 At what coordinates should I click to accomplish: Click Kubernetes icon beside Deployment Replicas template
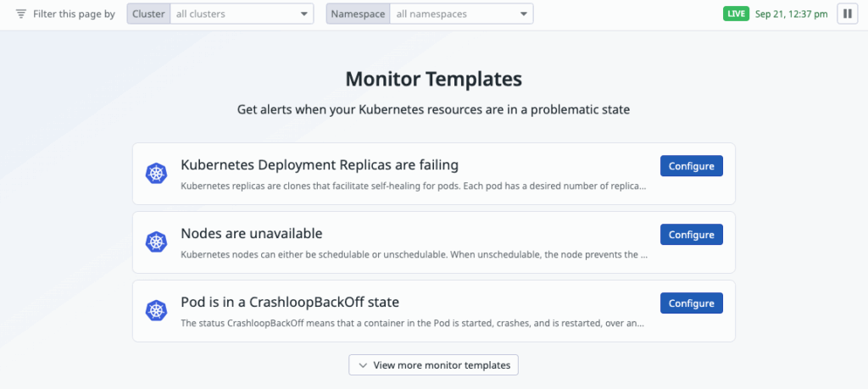156,174
